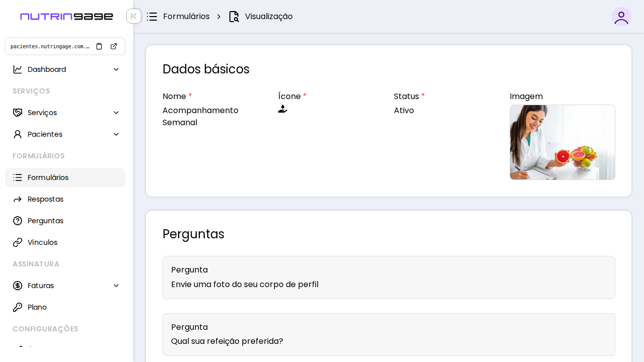Go to Respostas page

(x=65, y=199)
